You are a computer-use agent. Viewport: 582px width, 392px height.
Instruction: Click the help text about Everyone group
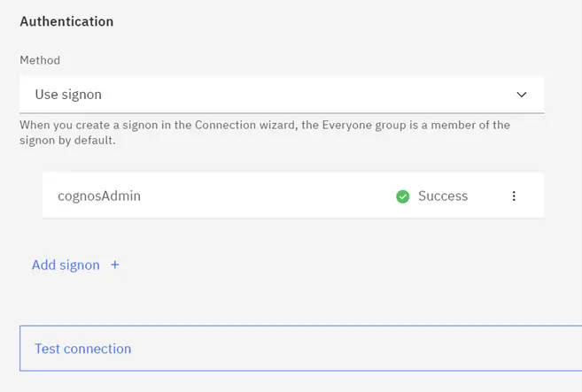[x=265, y=133]
